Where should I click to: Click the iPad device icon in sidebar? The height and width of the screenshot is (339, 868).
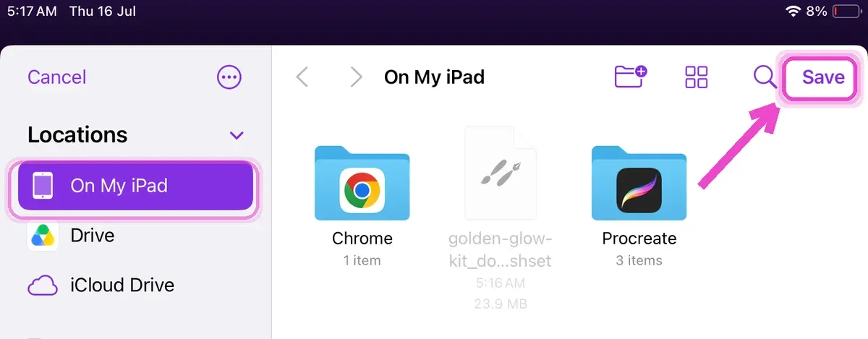[43, 186]
